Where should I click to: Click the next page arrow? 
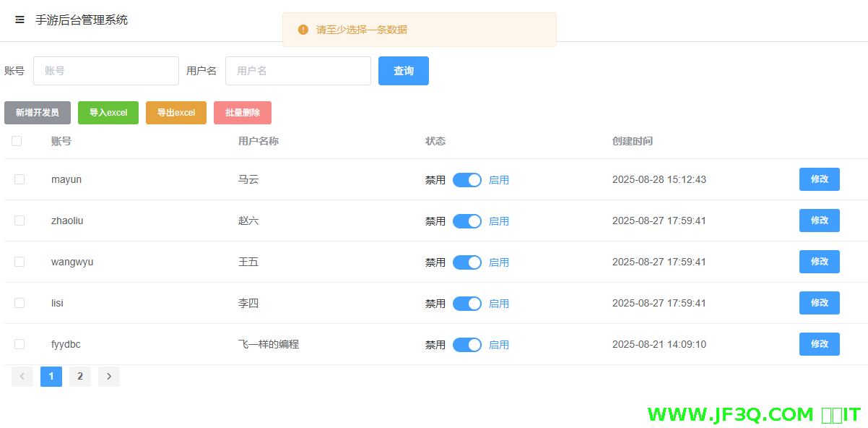point(108,376)
